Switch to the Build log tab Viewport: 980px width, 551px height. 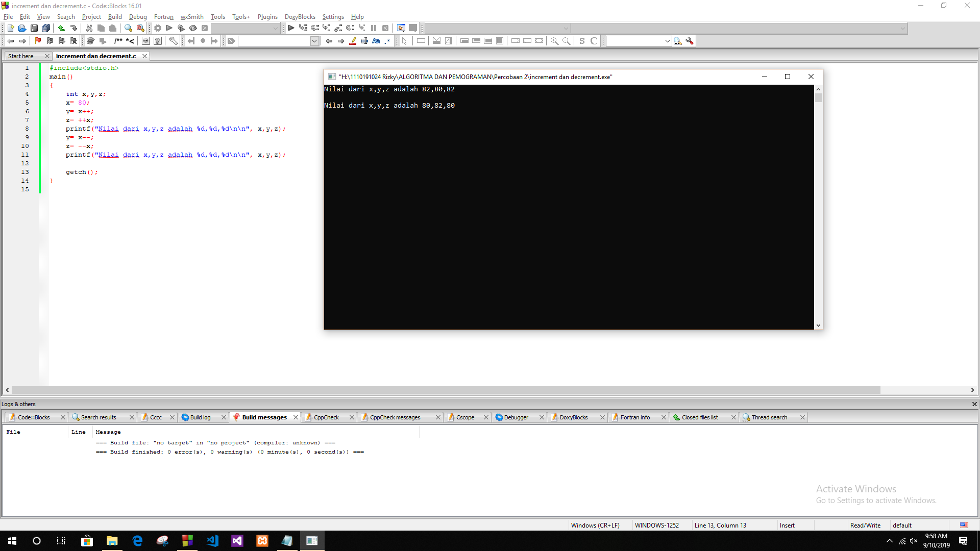coord(200,417)
